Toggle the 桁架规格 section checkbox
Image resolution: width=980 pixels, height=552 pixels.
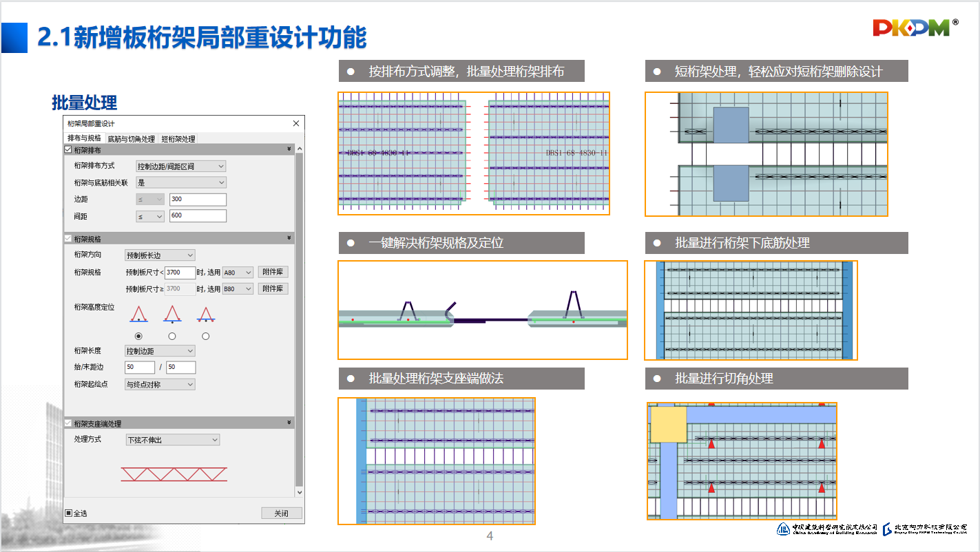pyautogui.click(x=68, y=239)
